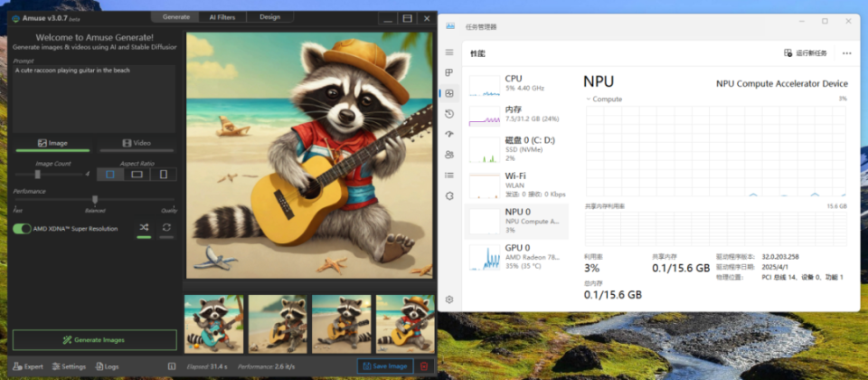Switch to the Generate tab in Amuse

click(176, 17)
